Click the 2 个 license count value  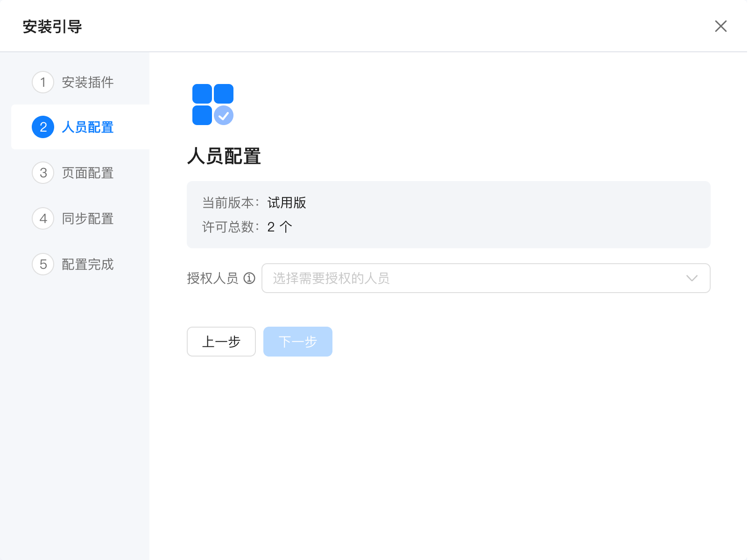click(280, 227)
